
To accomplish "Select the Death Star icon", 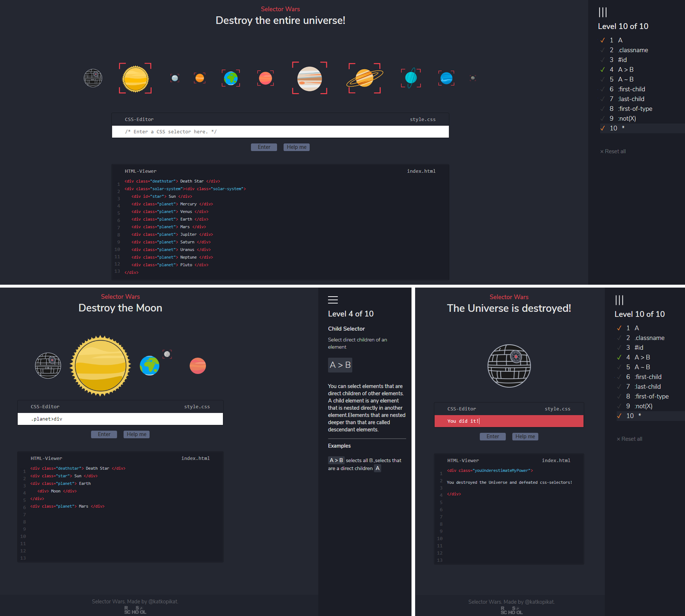I will point(93,78).
